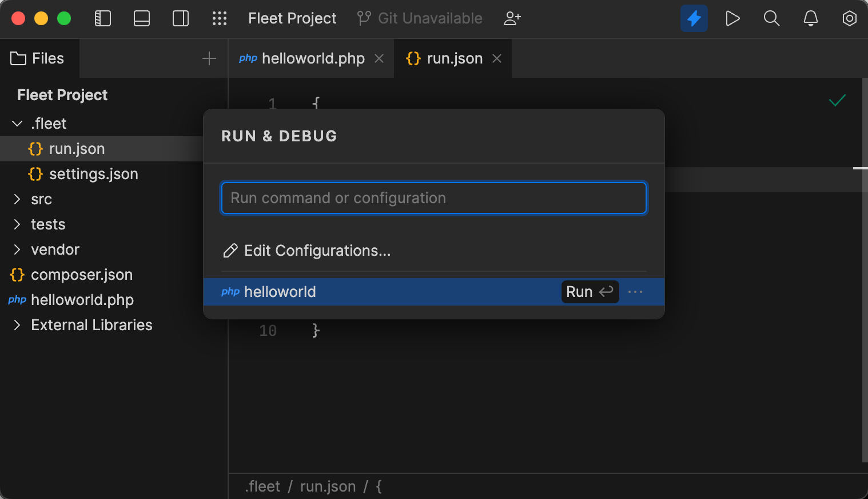Screen dimensions: 868x499
Task: Open the workspace switcher grid icon
Action: tap(220, 18)
